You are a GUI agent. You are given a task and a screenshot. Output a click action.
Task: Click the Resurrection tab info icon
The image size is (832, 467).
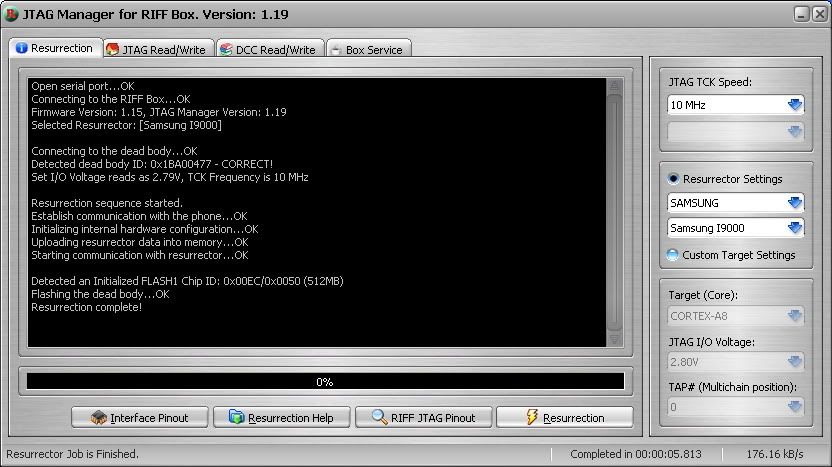tap(21, 48)
